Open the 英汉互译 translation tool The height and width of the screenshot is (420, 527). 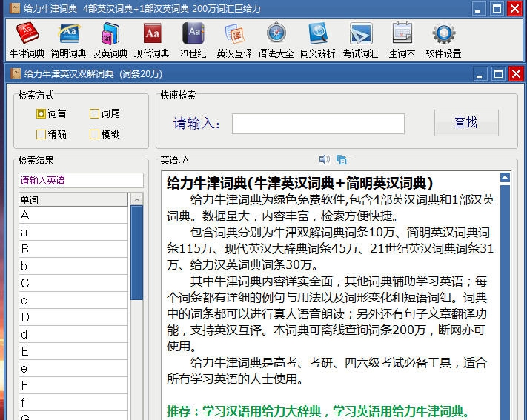(235, 40)
